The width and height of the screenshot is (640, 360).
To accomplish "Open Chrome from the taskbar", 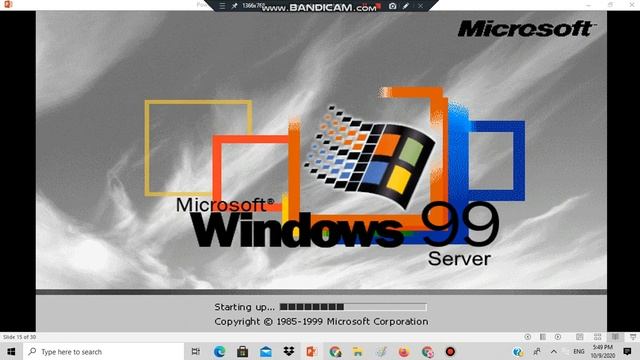I will click(x=335, y=351).
